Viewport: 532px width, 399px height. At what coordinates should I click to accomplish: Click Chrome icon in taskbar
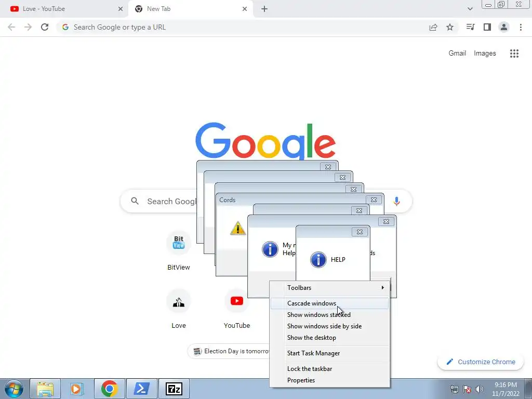[109, 389]
